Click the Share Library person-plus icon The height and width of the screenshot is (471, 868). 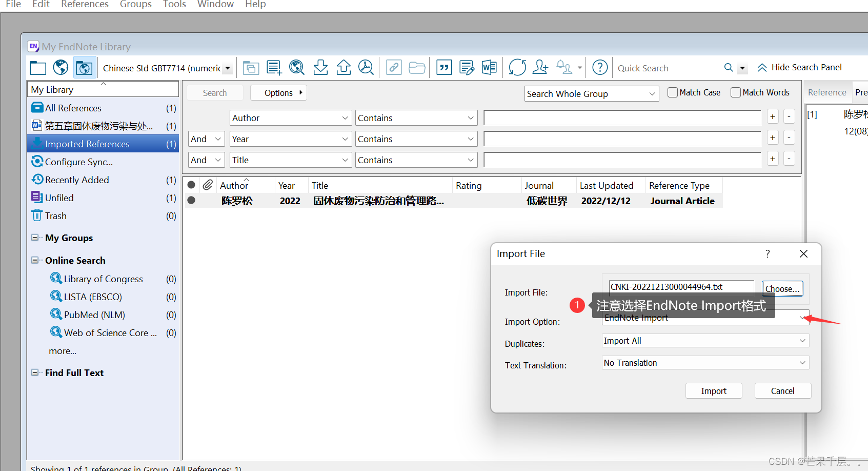540,67
